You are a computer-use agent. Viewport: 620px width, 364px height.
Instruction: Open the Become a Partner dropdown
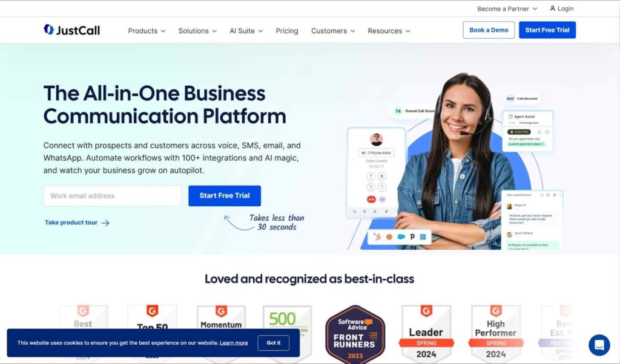[x=507, y=8]
